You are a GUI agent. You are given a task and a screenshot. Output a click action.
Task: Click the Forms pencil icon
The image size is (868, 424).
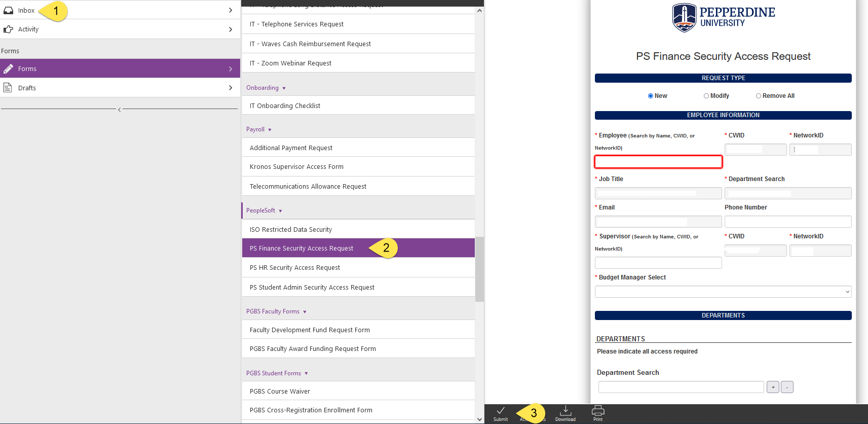pos(9,68)
